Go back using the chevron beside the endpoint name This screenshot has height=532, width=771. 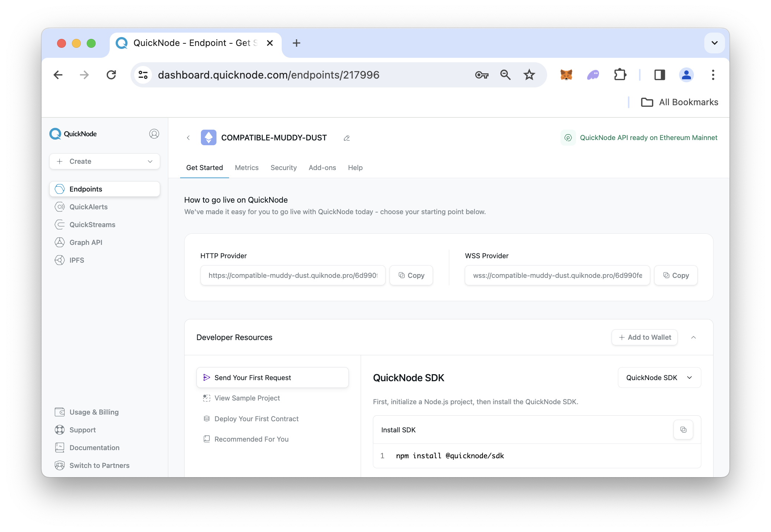point(188,138)
